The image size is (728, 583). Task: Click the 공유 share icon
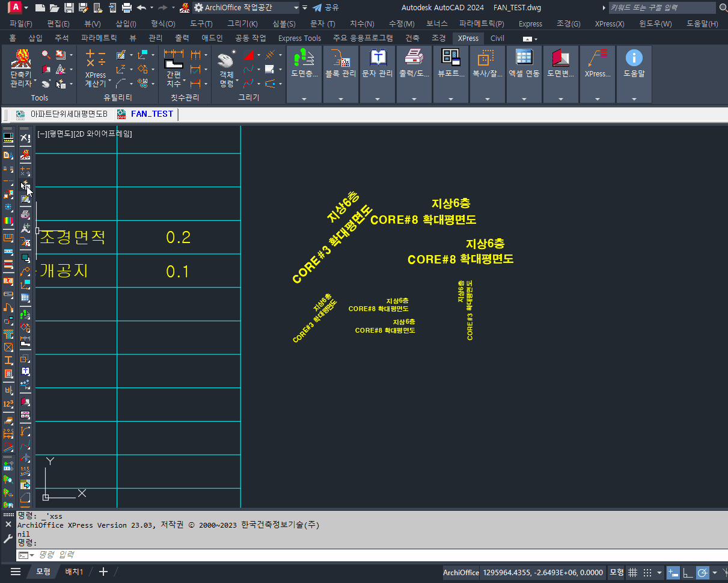pyautogui.click(x=325, y=8)
